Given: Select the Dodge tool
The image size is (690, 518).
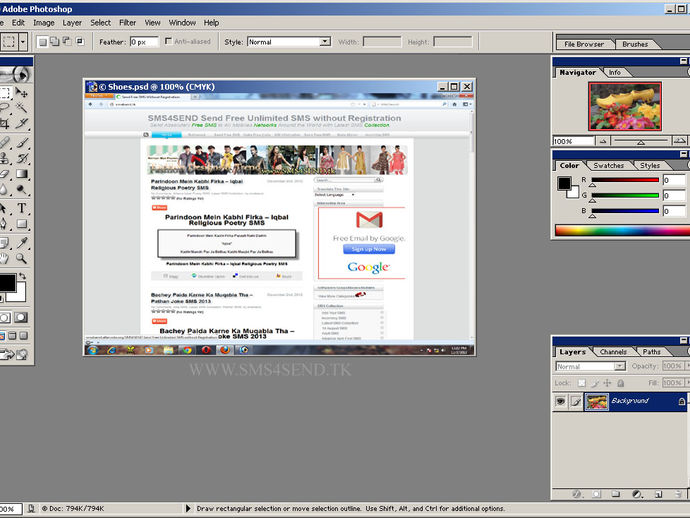Looking at the screenshot, I should pos(21,190).
